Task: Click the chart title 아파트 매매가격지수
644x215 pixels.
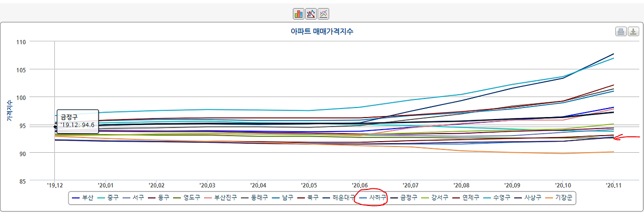Action: (x=322, y=32)
